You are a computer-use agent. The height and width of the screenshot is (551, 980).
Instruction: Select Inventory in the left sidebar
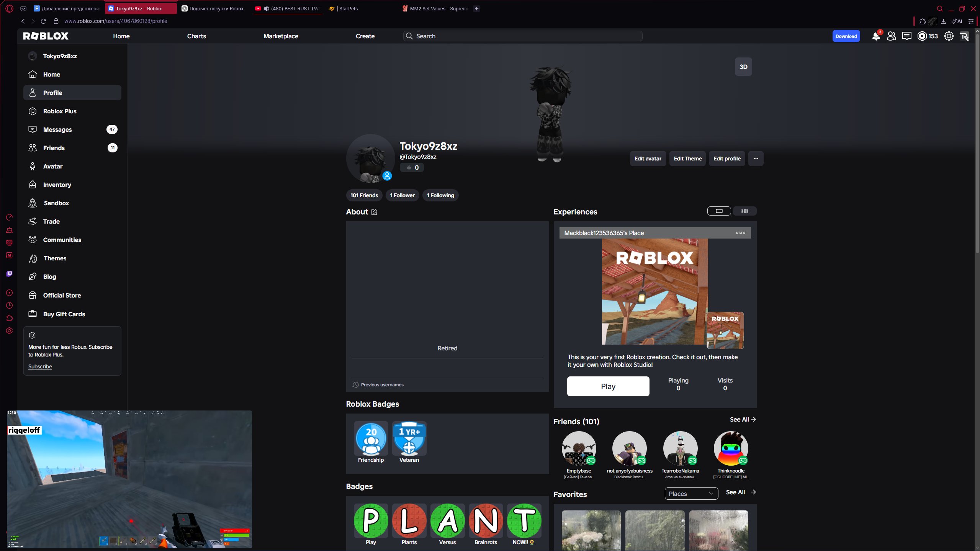point(72,185)
